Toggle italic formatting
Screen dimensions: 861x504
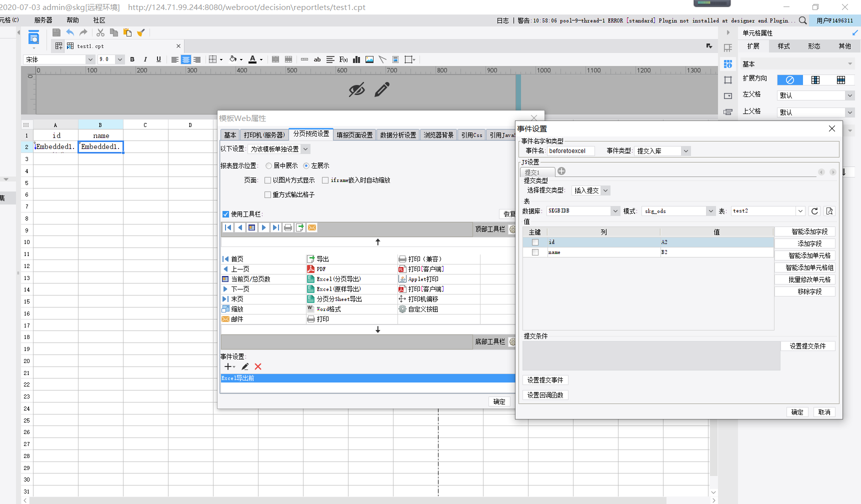point(145,59)
